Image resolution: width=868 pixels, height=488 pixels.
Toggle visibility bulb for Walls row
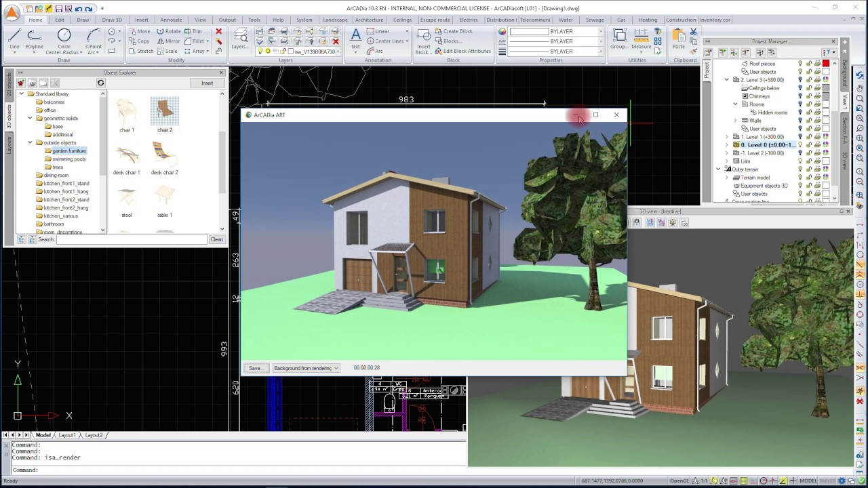pyautogui.click(x=800, y=121)
